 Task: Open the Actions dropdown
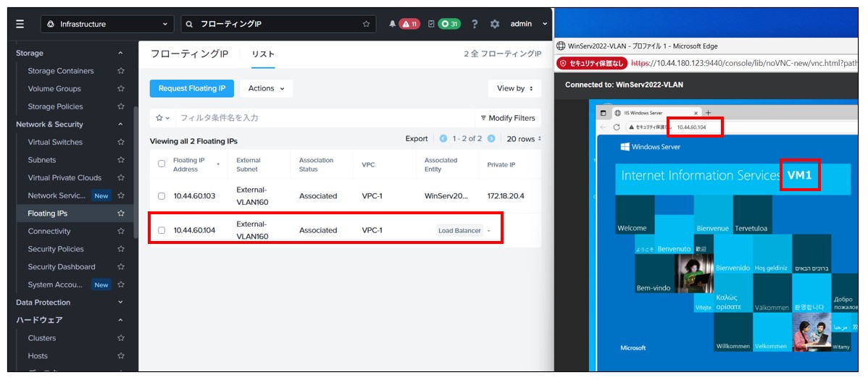pos(266,88)
